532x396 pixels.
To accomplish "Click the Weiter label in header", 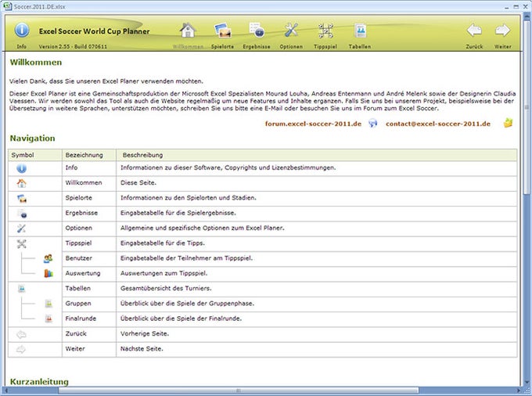I will pos(502,46).
